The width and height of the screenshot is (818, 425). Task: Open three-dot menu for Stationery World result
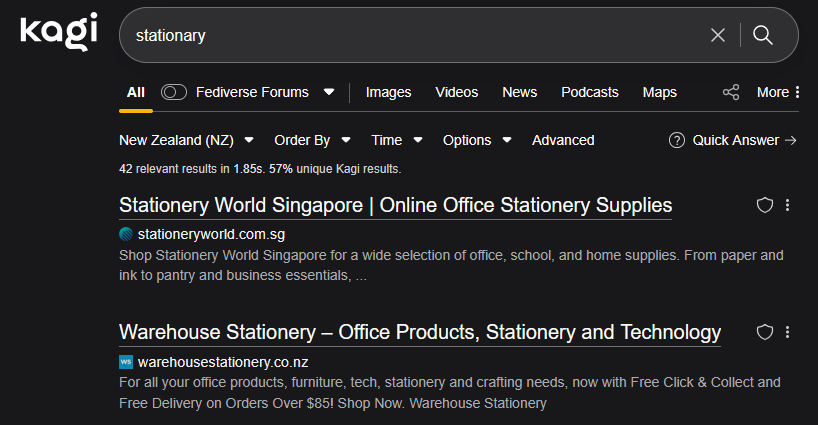(x=788, y=205)
